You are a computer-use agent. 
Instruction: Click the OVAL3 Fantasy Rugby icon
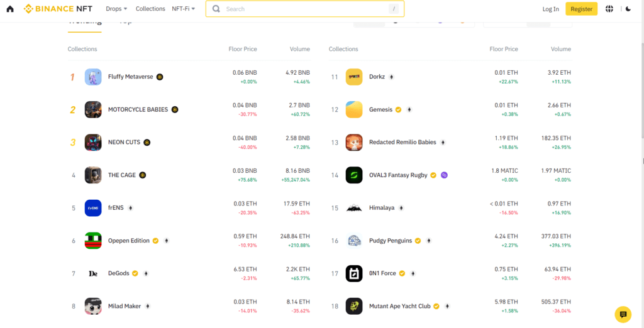[x=354, y=175]
